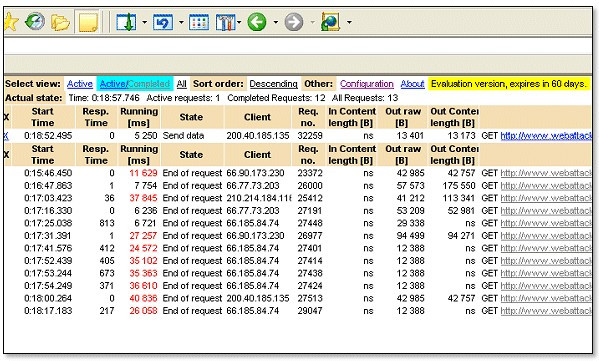The height and width of the screenshot is (361, 599).
Task: Click the colored grid window icon
Action: click(199, 22)
